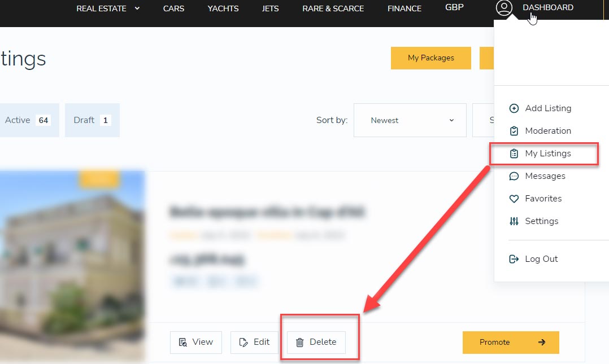Screen dimensions: 609x364
Task: Open My Listings from dashboard menu
Action: pos(547,154)
